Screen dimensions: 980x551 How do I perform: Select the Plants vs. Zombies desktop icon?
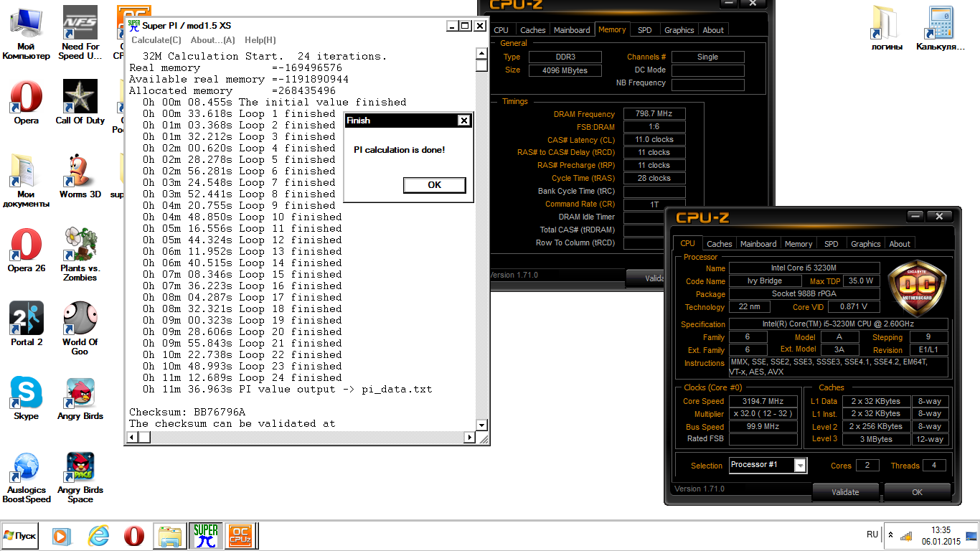80,254
